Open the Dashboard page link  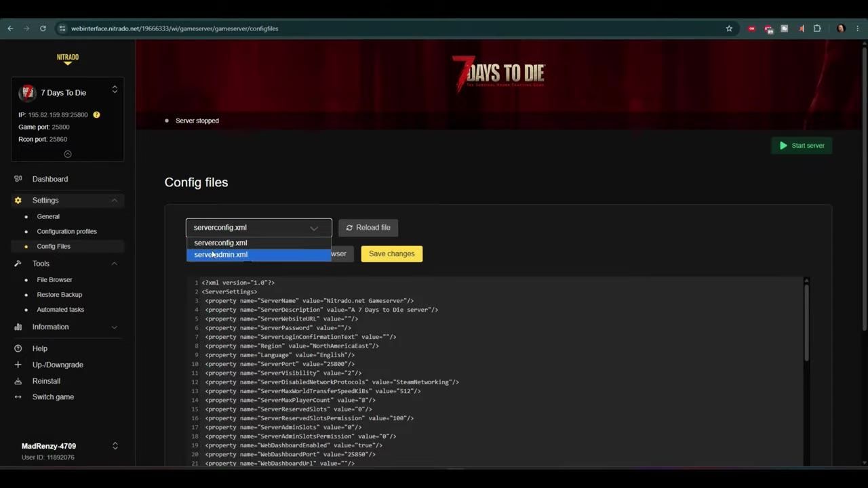[x=50, y=179]
